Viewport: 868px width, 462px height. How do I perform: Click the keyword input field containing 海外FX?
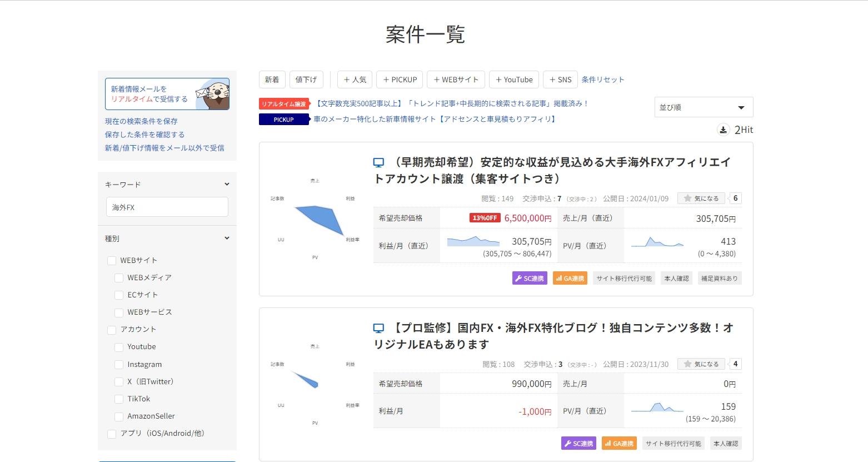click(x=167, y=207)
